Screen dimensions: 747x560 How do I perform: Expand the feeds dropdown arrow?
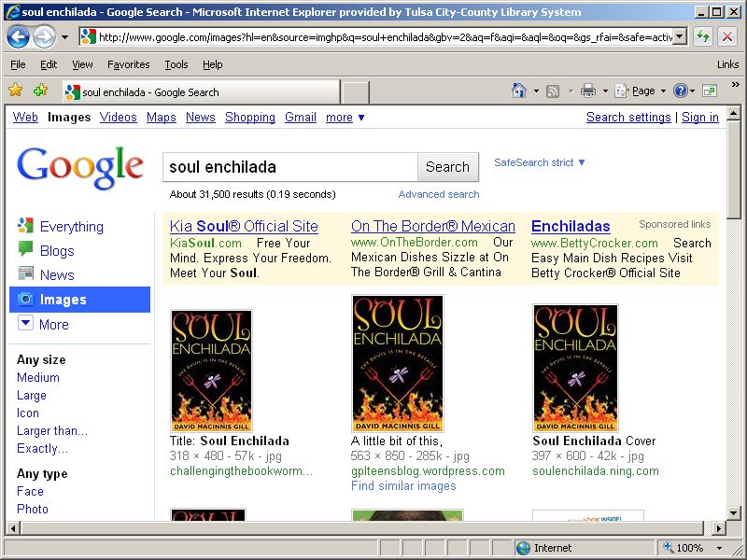[571, 91]
